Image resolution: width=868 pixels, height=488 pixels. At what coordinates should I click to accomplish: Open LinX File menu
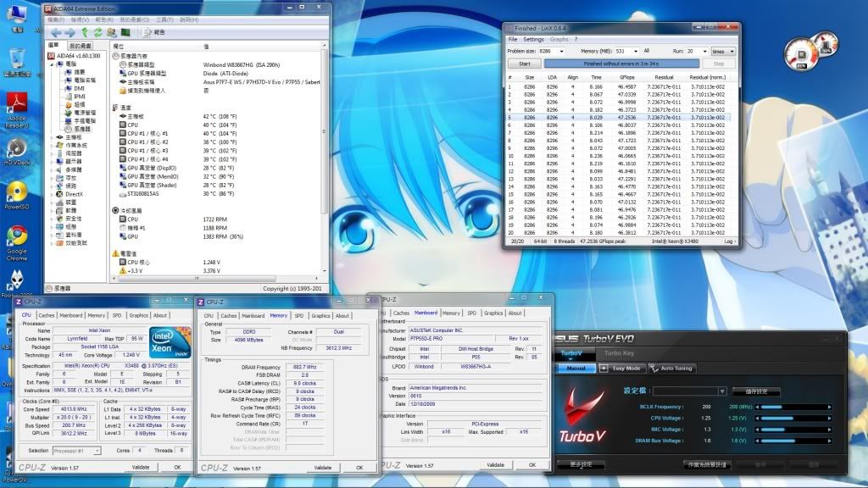pos(513,39)
